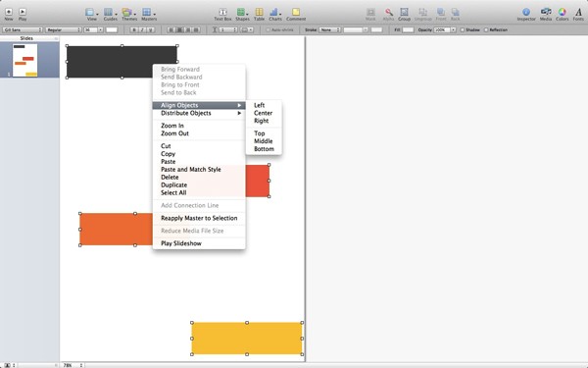
Task: Click the Fill color well
Action: coord(408,29)
